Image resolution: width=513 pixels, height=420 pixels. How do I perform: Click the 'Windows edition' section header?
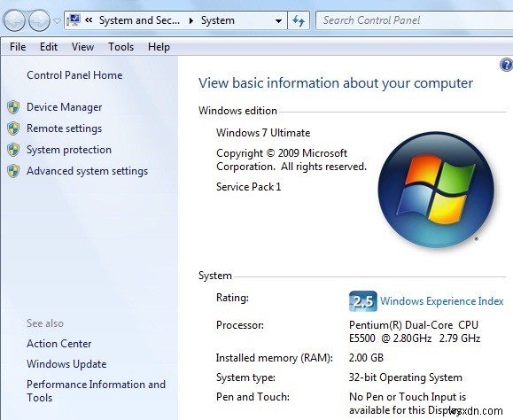click(237, 111)
